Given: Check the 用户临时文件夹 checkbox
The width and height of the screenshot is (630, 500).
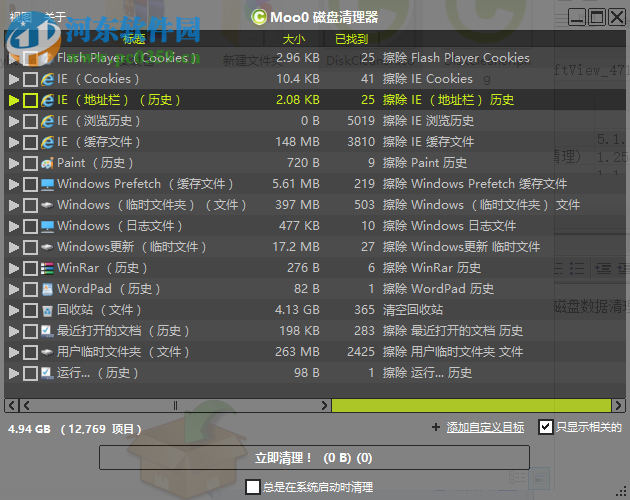Looking at the screenshot, I should click(30, 352).
